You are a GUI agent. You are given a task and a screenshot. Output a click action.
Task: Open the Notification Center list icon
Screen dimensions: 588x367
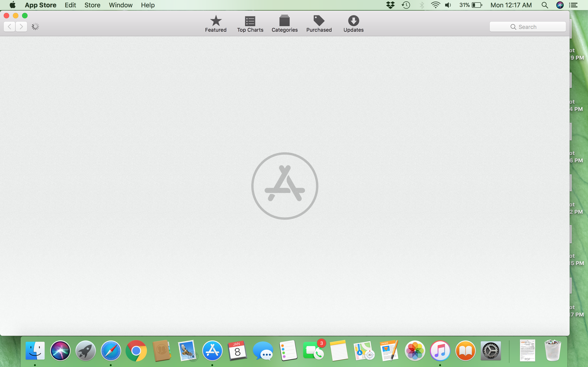574,5
